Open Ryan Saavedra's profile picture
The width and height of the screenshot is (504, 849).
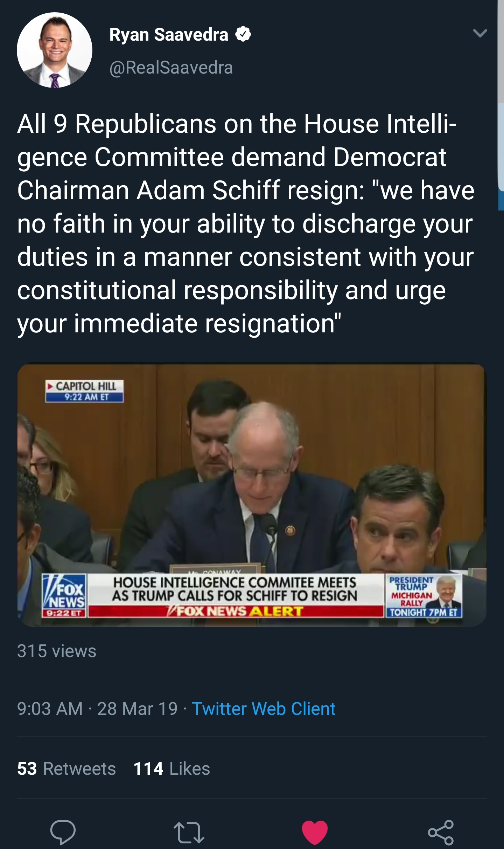tap(55, 50)
